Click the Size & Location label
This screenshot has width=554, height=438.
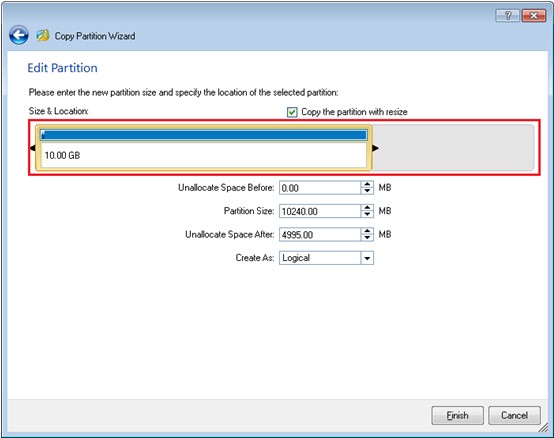[58, 111]
